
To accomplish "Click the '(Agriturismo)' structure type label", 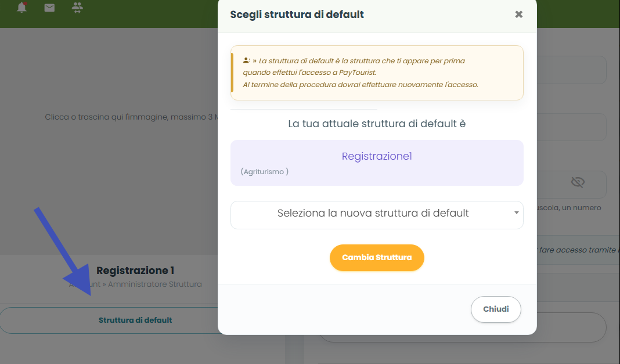I will pos(265,171).
